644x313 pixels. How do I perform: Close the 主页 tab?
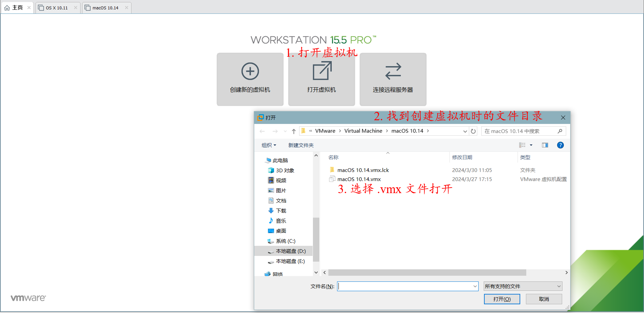(29, 8)
